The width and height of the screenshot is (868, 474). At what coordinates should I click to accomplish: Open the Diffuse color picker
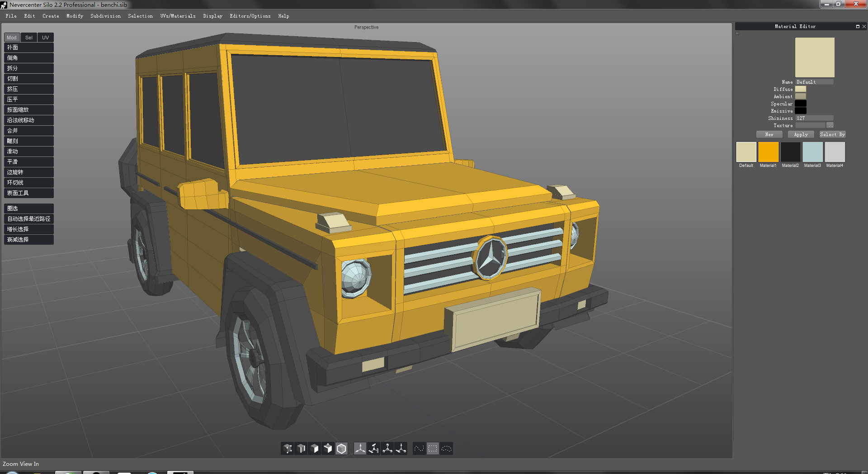(x=801, y=89)
